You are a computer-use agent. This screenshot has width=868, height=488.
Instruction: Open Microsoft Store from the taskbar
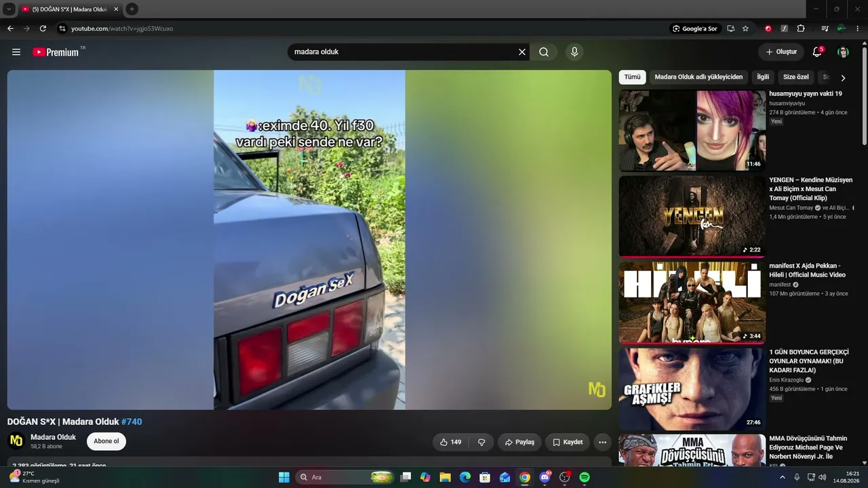pyautogui.click(x=485, y=477)
